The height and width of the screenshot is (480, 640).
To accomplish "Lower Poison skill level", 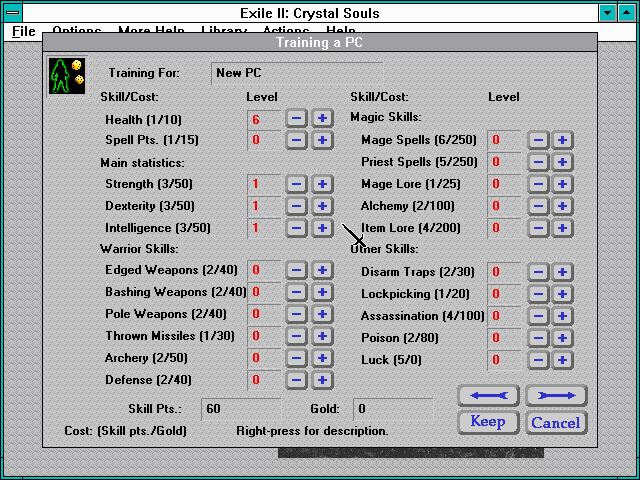I will [538, 338].
